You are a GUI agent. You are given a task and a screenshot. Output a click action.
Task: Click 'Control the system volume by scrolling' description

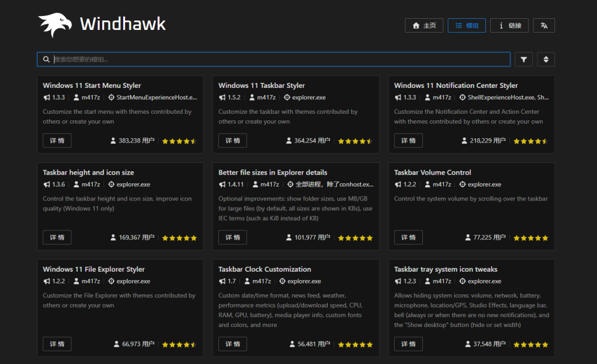point(471,199)
